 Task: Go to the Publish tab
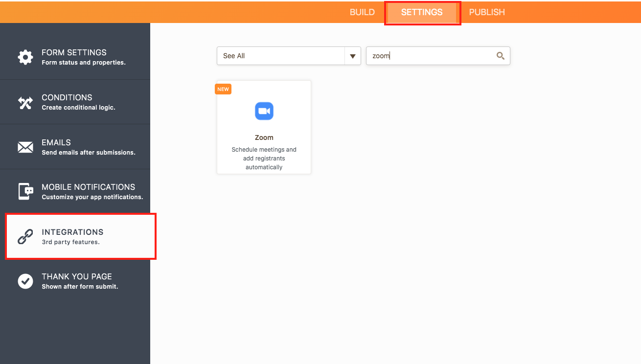click(487, 12)
